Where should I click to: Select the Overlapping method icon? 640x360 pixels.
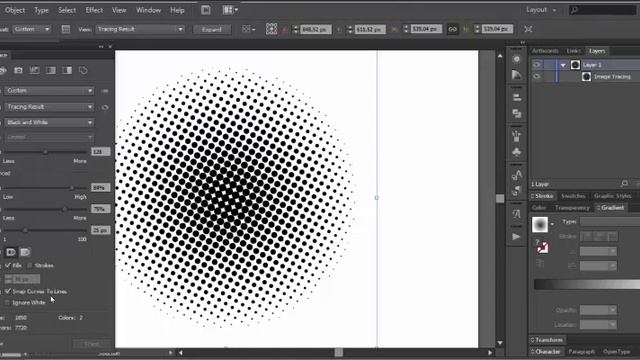[x=25, y=252]
